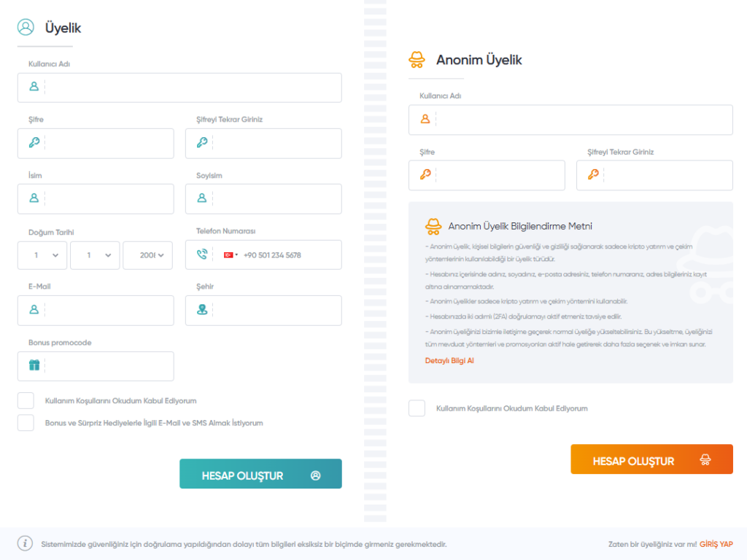The image size is (747, 560).
Task: Click the phone icon in Telefon Numarası field
Action: (x=202, y=254)
